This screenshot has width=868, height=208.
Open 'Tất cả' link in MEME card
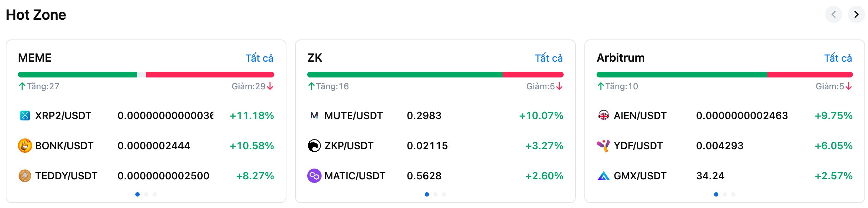[x=259, y=58]
